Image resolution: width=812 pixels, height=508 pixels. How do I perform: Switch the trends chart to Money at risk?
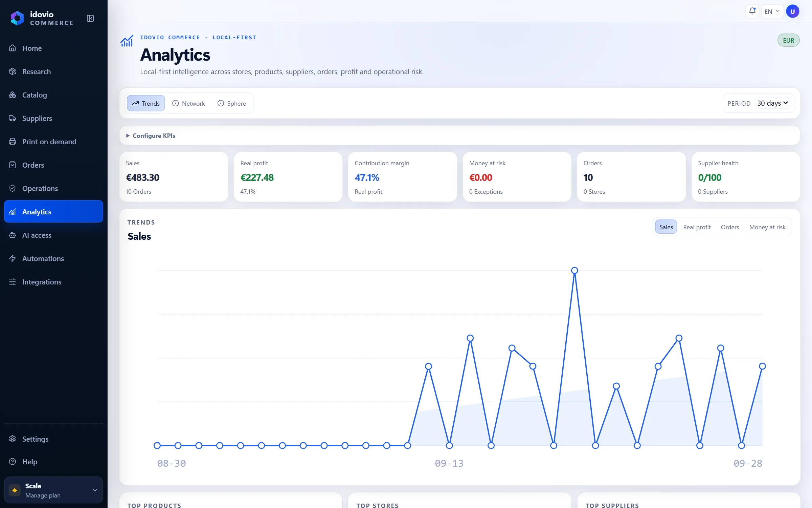point(767,227)
